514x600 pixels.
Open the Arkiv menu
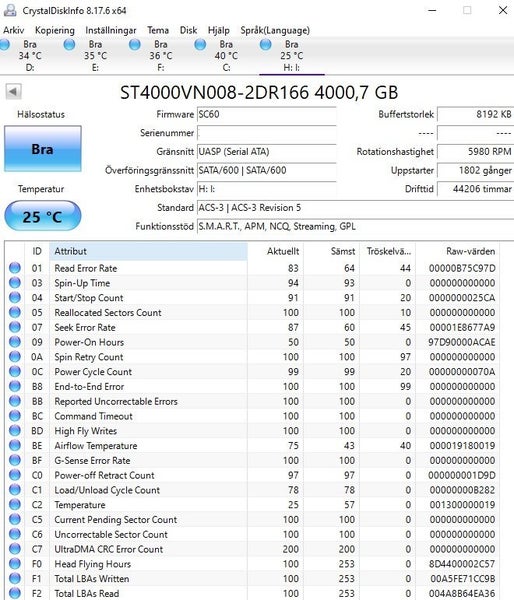(13, 30)
